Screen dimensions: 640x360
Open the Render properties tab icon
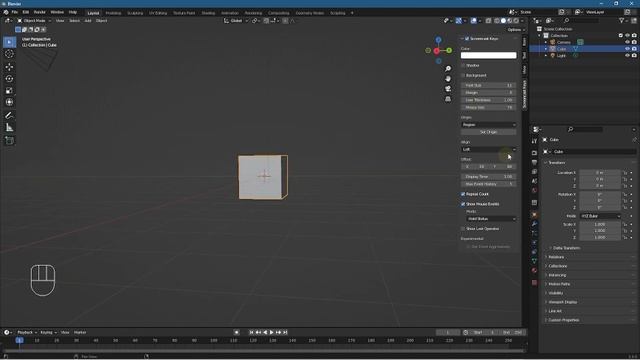pyautogui.click(x=534, y=153)
